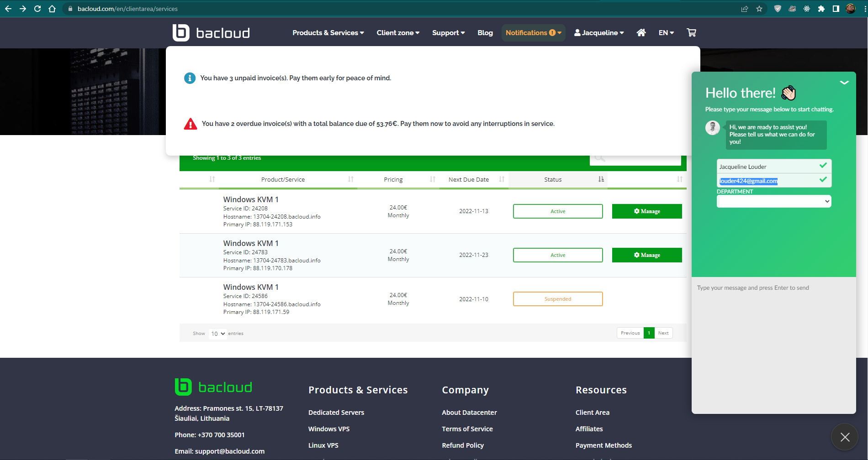Collapse the Notifications dropdown
Viewport: 868px width, 460px height.
[533, 33]
